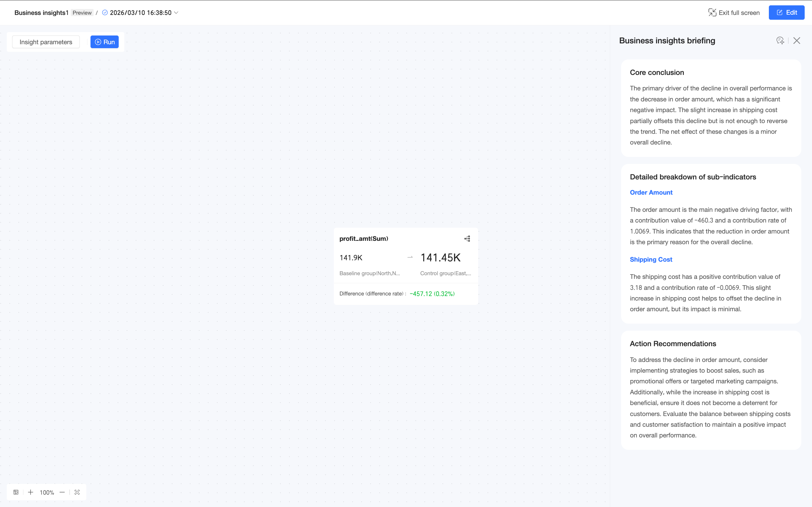Zoom out with the minus icon
Image resolution: width=812 pixels, height=507 pixels.
(62, 492)
